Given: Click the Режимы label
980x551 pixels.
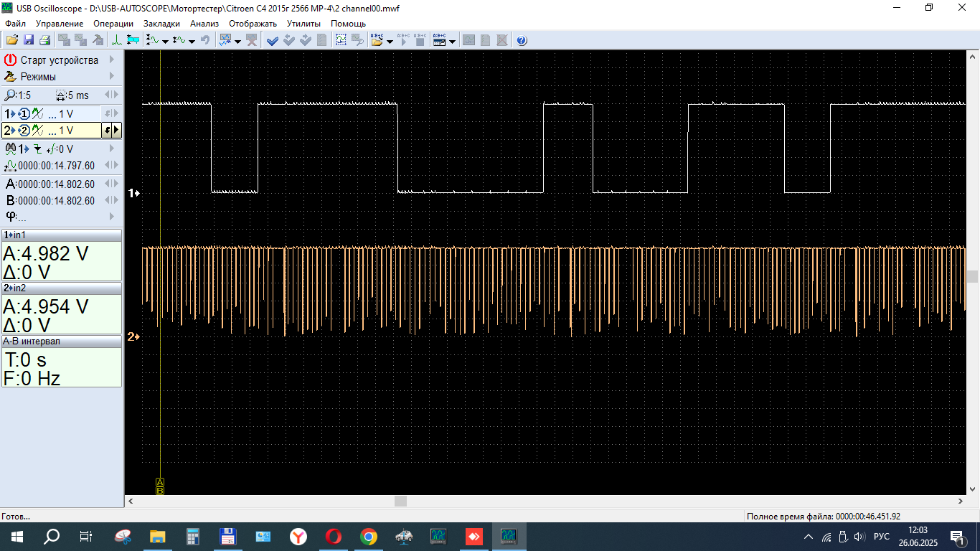Looking at the screenshot, I should click(x=38, y=77).
